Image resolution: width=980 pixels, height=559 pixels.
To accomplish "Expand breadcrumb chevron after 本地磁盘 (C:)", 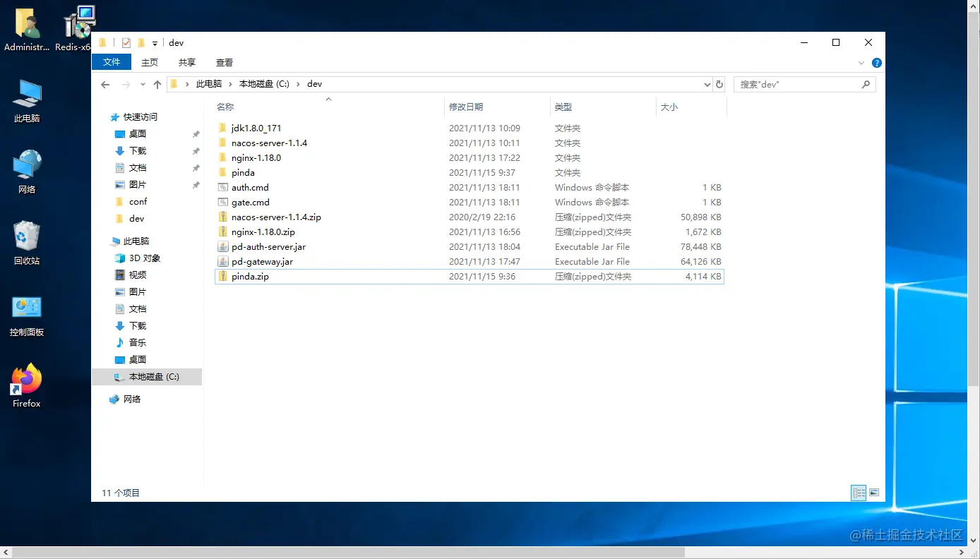I will [298, 84].
